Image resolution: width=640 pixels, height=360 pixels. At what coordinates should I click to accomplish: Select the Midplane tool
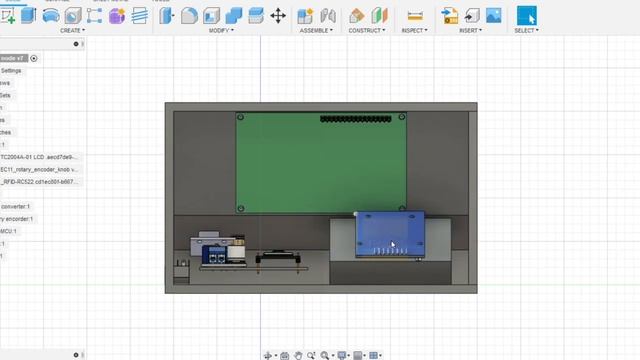tap(379, 16)
